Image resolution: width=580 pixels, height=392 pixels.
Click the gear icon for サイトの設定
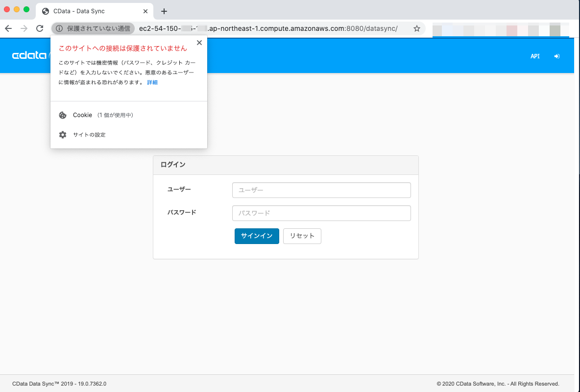63,135
